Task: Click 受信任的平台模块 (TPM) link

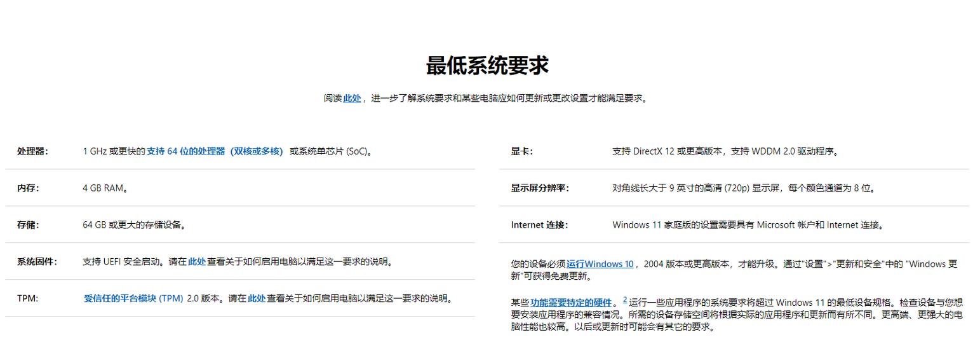Action: (x=133, y=298)
